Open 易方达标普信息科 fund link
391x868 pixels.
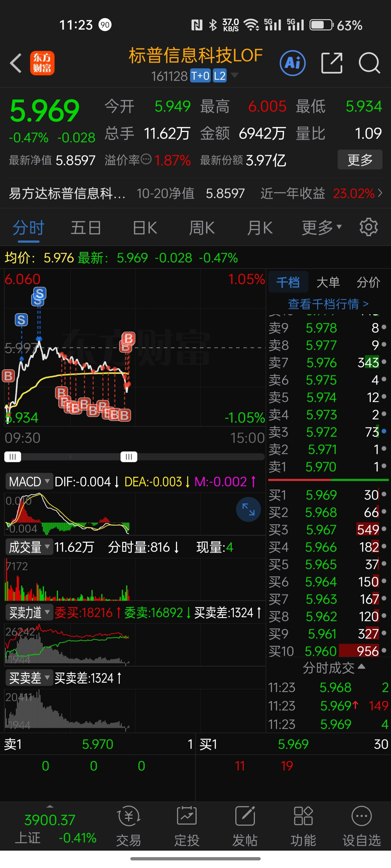[x=67, y=193]
